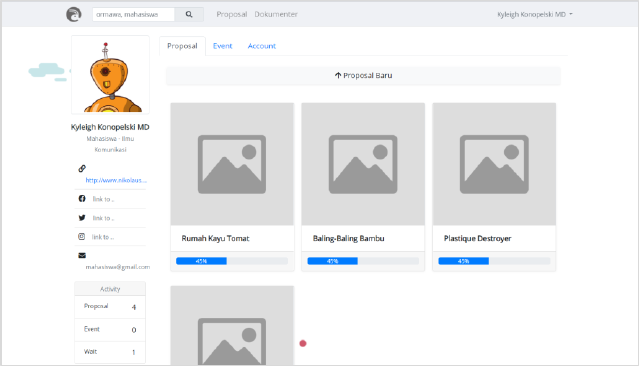Open the http://www.nikolaus... website link
Screen dimensions: 639x366
click(116, 180)
